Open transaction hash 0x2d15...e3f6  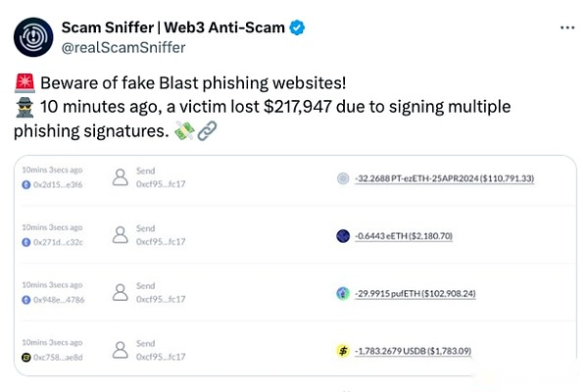[61, 183]
